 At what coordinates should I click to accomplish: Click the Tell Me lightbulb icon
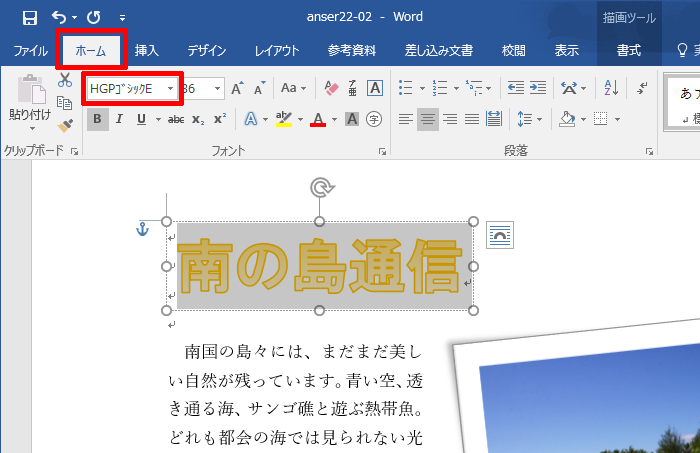[682, 50]
